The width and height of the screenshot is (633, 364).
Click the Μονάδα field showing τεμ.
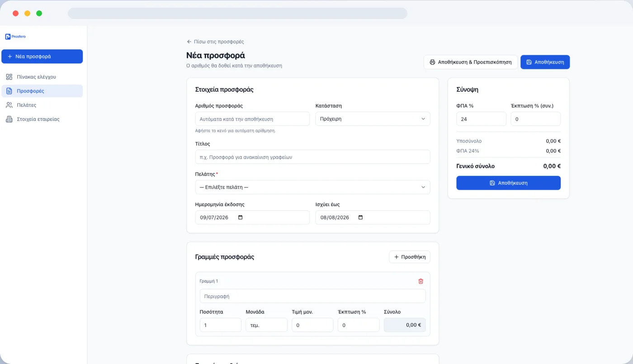click(266, 325)
